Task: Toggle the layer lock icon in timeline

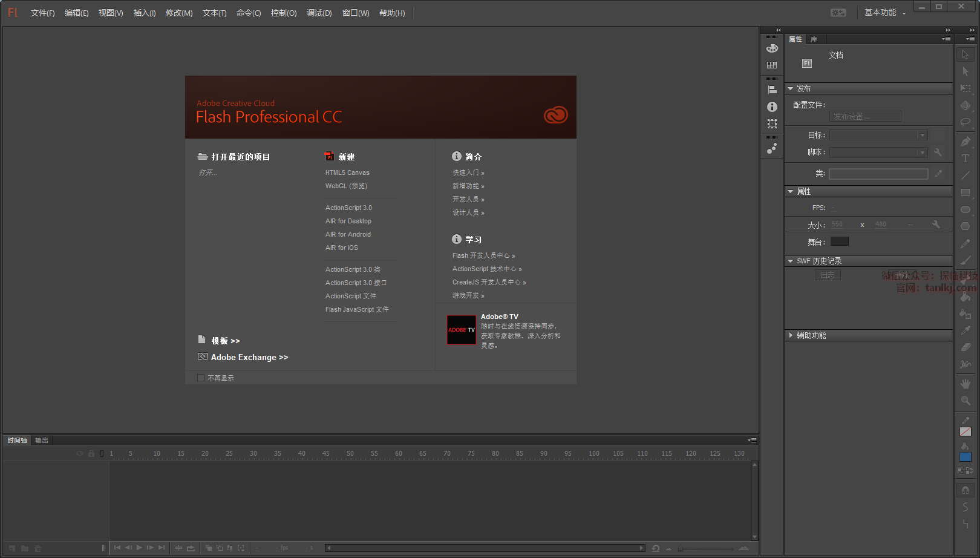Action: click(x=91, y=453)
